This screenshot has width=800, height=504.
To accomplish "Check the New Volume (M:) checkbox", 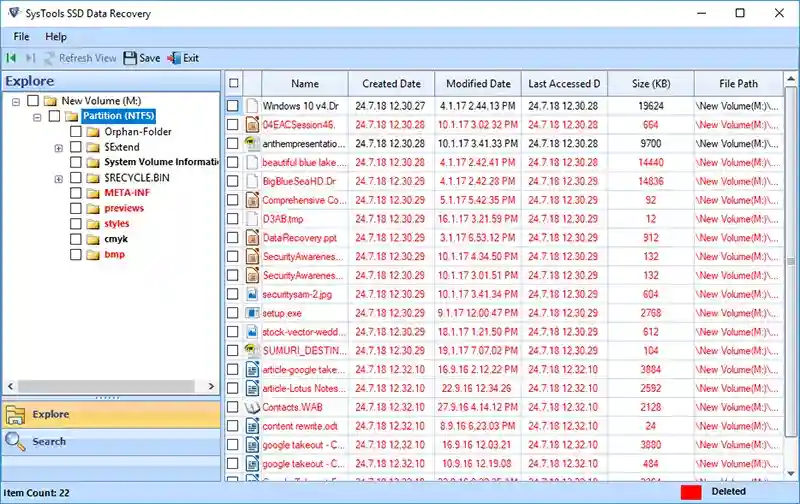I will point(33,100).
